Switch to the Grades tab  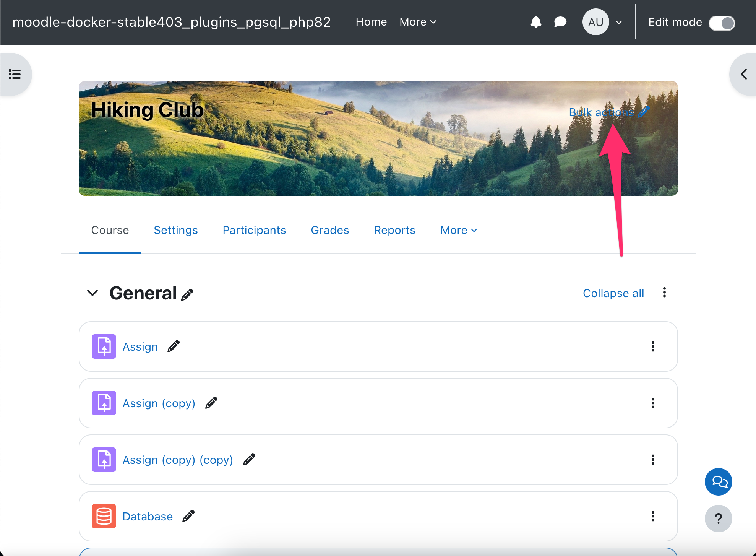coord(329,230)
